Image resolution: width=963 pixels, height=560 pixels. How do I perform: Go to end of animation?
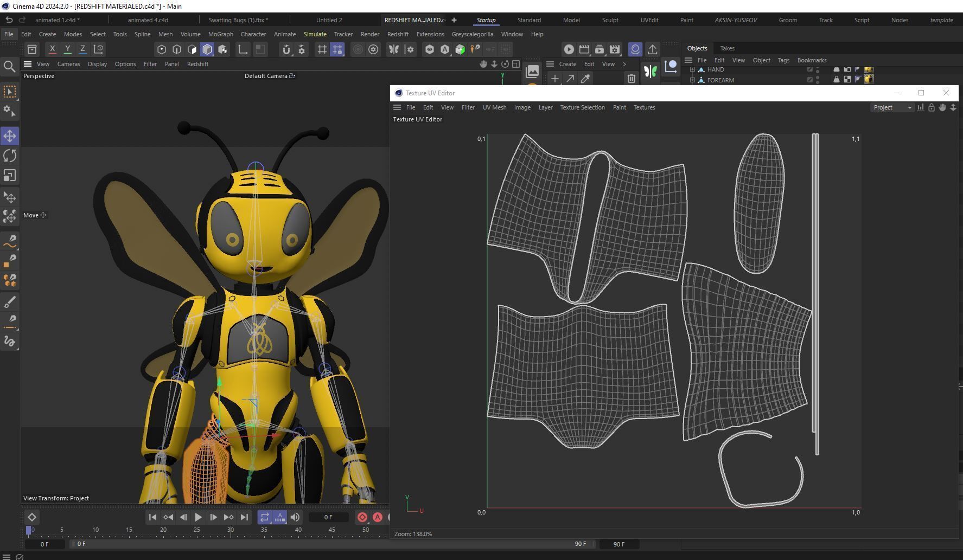pyautogui.click(x=244, y=517)
